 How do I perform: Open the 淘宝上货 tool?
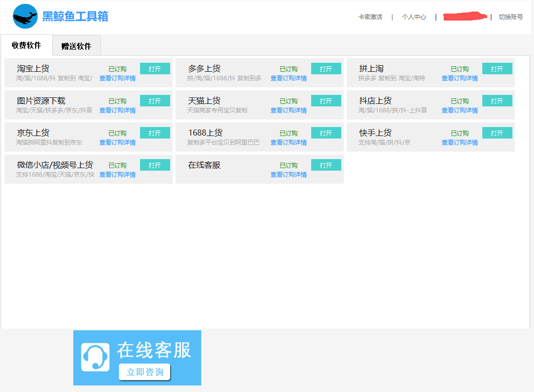coord(155,69)
